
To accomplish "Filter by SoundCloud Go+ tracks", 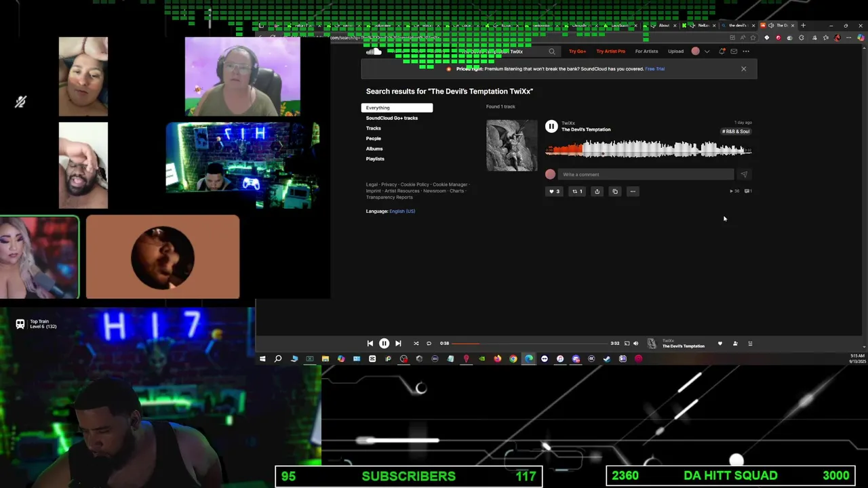I will point(392,118).
